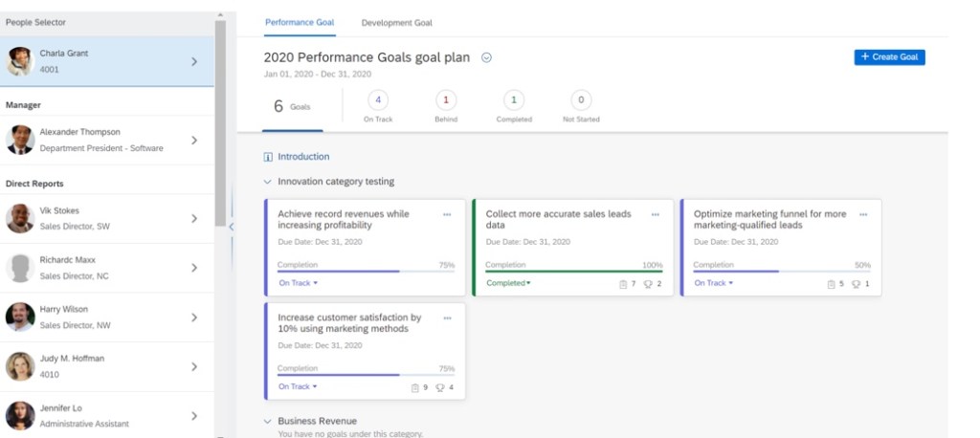Open goal plan selector dropdown beside title

pyautogui.click(x=486, y=57)
